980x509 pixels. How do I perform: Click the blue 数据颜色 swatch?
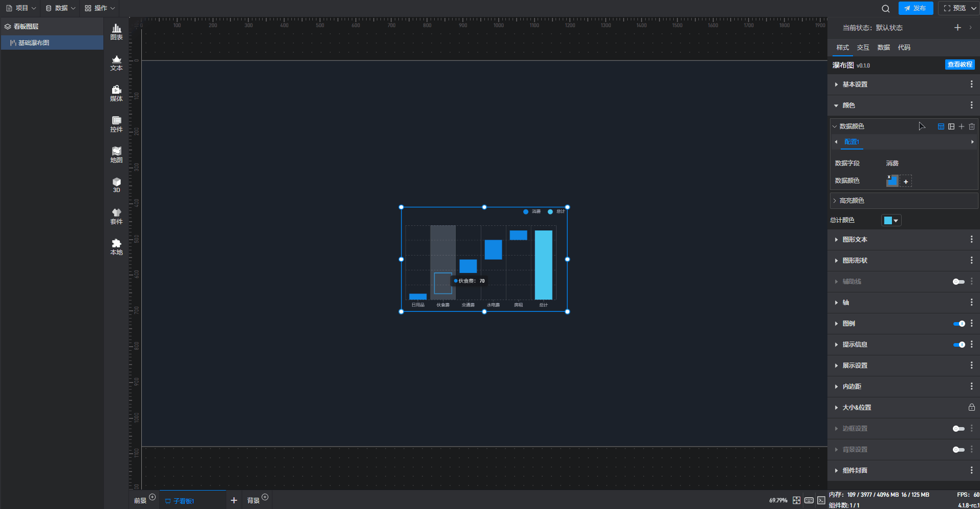tap(892, 181)
